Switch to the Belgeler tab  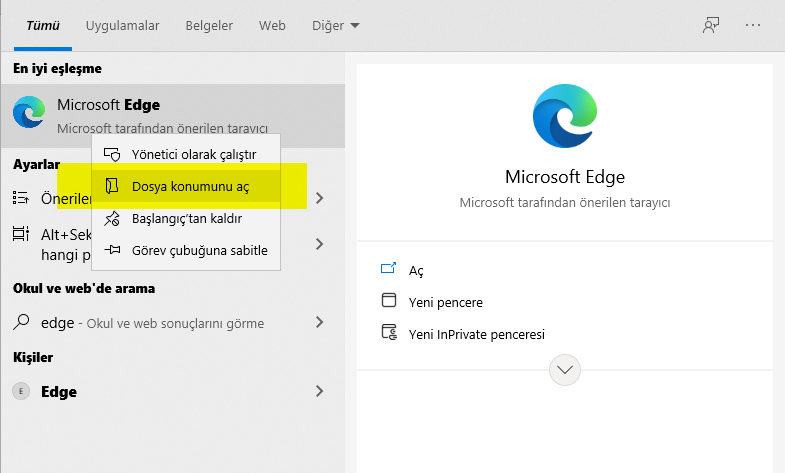pos(209,26)
